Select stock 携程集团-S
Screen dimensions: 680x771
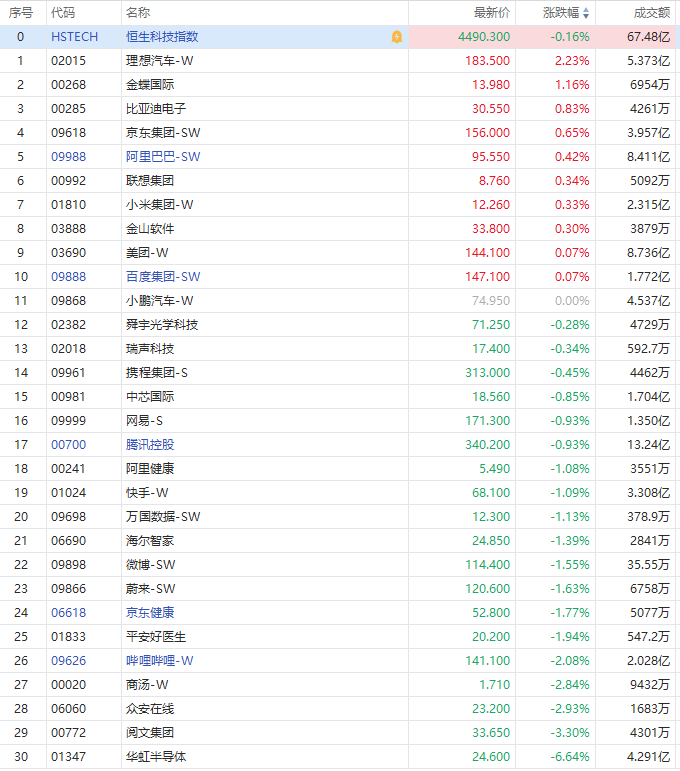[x=156, y=373]
